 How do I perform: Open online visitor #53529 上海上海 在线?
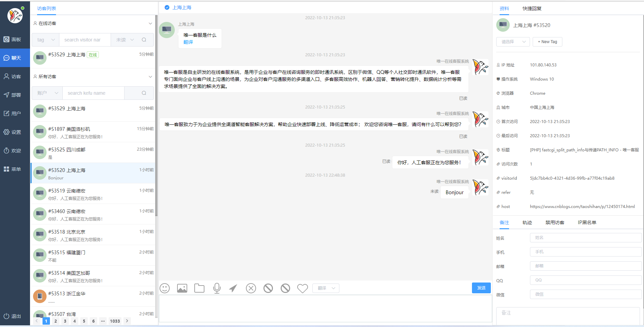coord(93,58)
